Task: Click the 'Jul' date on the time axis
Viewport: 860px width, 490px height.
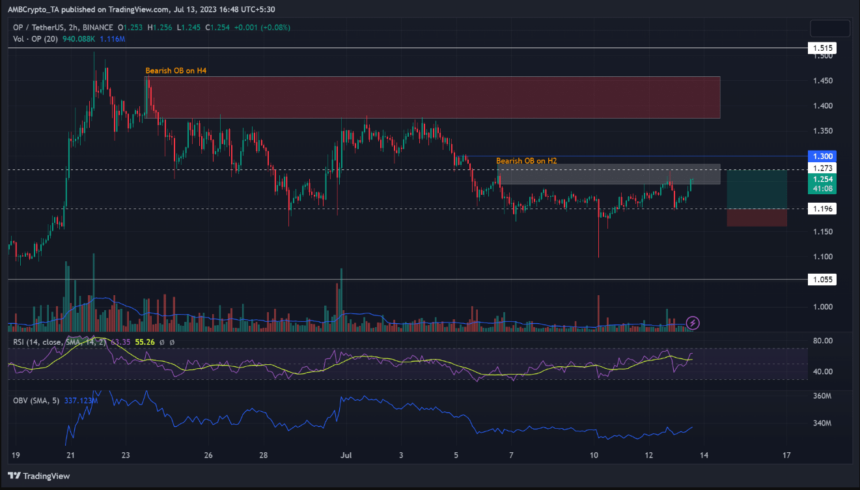Action: (x=344, y=454)
